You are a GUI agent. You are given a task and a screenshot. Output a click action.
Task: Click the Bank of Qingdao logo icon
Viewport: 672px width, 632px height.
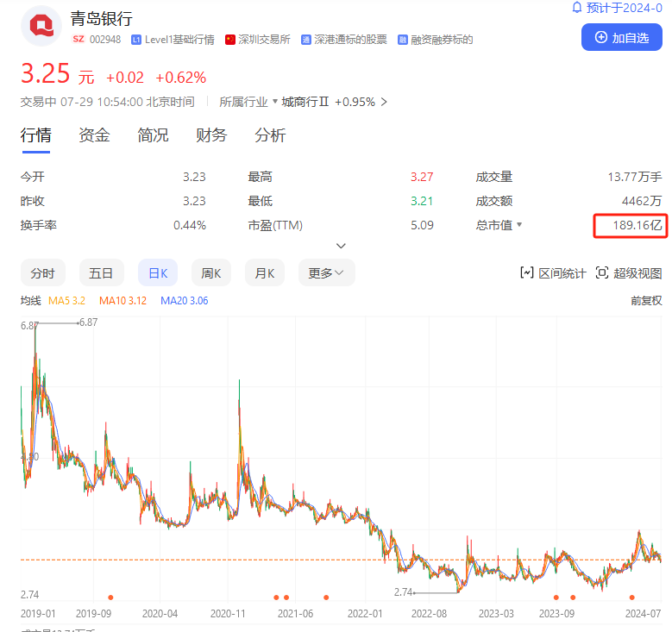pyautogui.click(x=41, y=26)
